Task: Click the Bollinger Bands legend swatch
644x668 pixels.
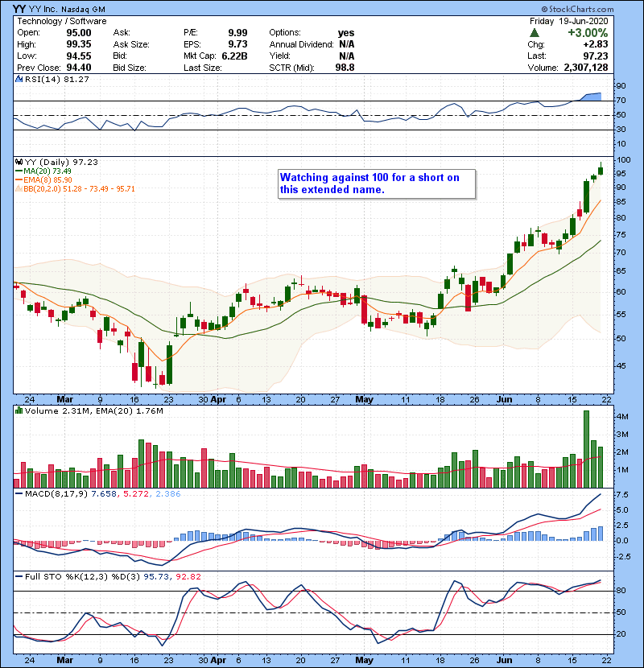Action: click(19, 188)
